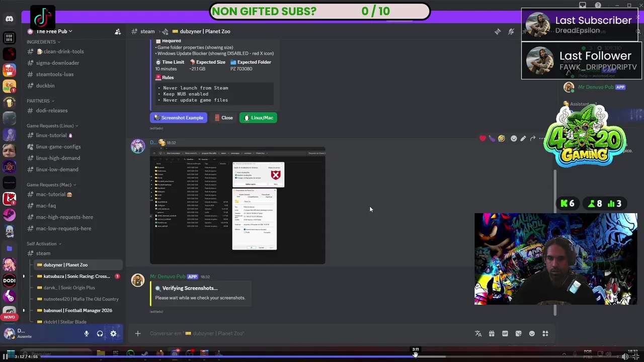Open the server folder icon in server list
This screenshot has height=362, width=644.
[9, 248]
